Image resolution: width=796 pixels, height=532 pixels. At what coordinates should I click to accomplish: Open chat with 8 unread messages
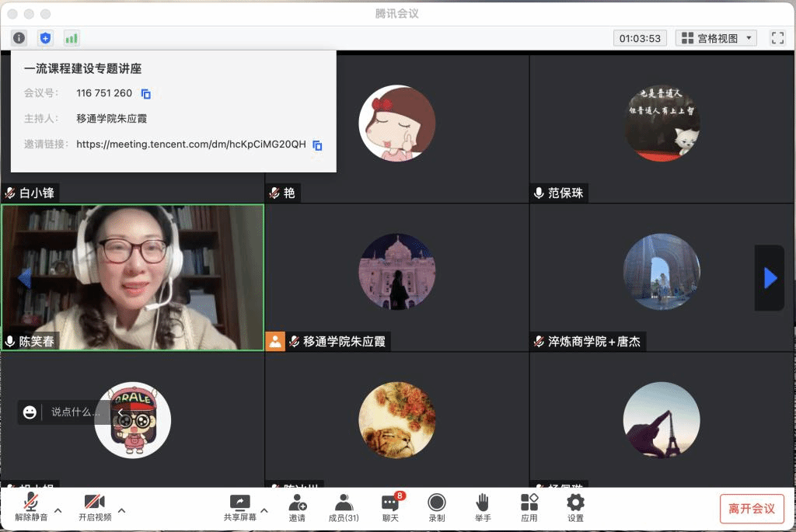(390, 507)
